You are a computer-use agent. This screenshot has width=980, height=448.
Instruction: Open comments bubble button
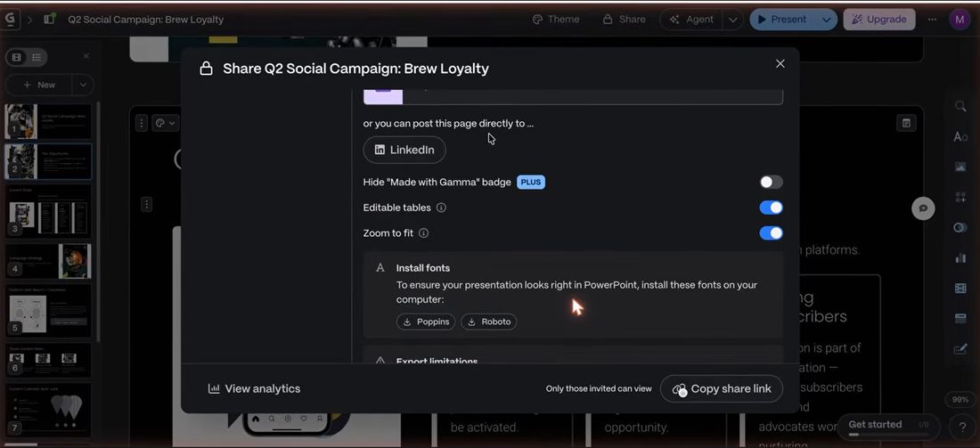tap(923, 208)
